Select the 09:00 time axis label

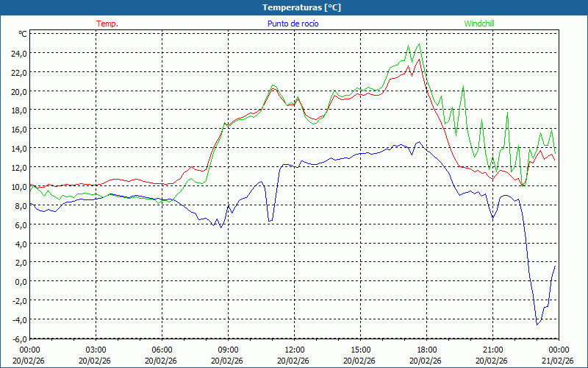(228, 350)
